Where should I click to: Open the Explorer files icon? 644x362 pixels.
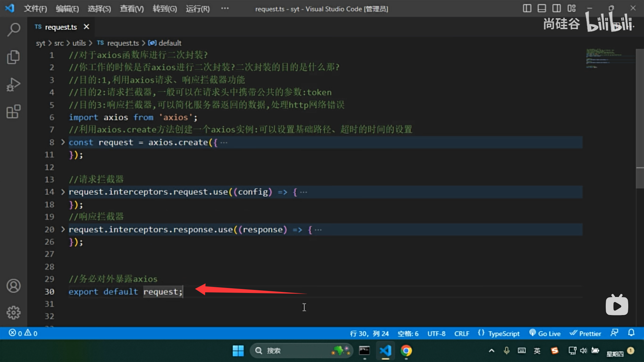point(13,57)
